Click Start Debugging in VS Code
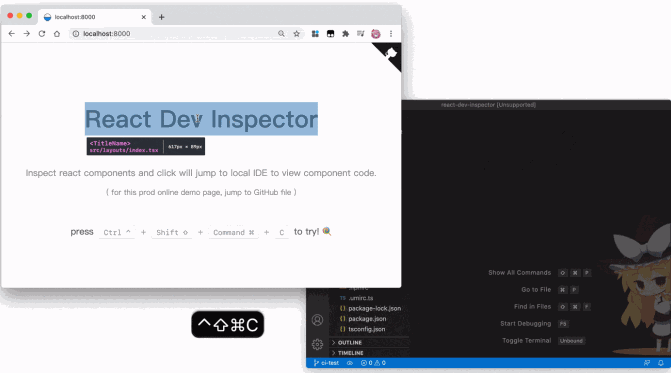This screenshot has height=373, width=671. 526,323
